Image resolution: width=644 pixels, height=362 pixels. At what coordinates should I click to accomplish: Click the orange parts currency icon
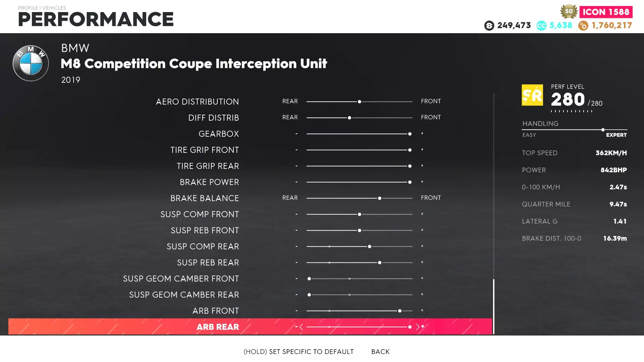pyautogui.click(x=583, y=25)
